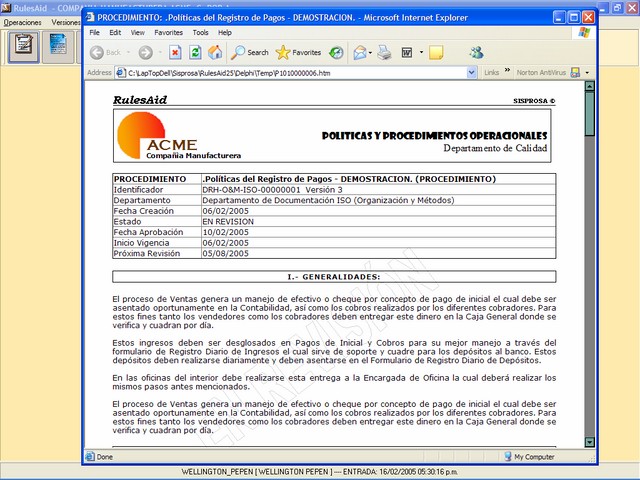Click the Inicio Vigencia label cell
This screenshot has height=480, width=640.
pyautogui.click(x=157, y=243)
